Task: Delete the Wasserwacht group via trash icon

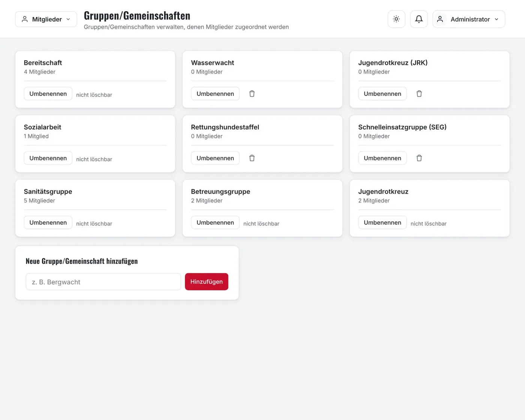Action: pos(252,94)
